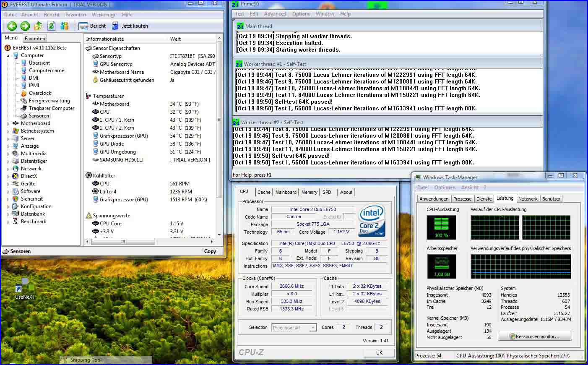Screen dimensions: 588x365
Task: Select the Overclock tree item
Action: click(x=40, y=93)
